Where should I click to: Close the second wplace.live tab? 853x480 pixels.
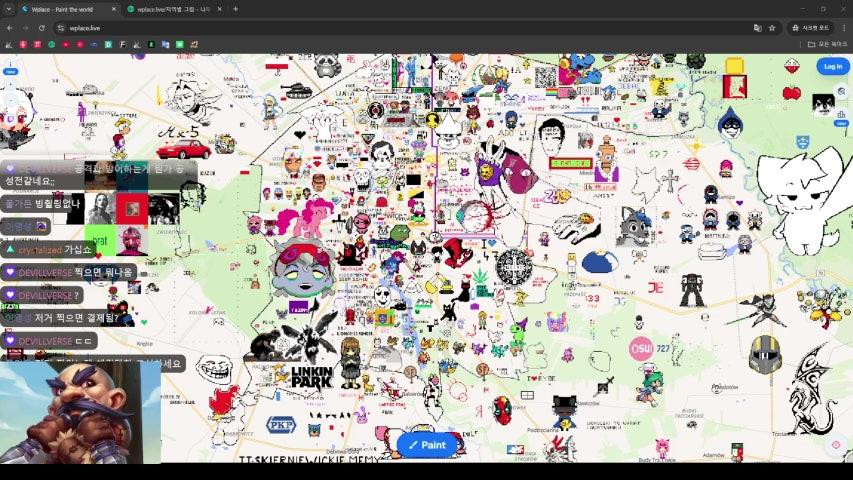pyautogui.click(x=219, y=9)
